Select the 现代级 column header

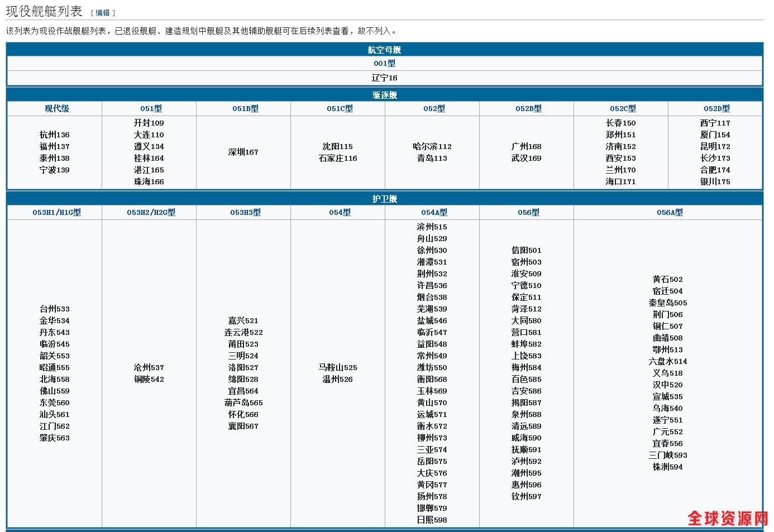pos(56,109)
